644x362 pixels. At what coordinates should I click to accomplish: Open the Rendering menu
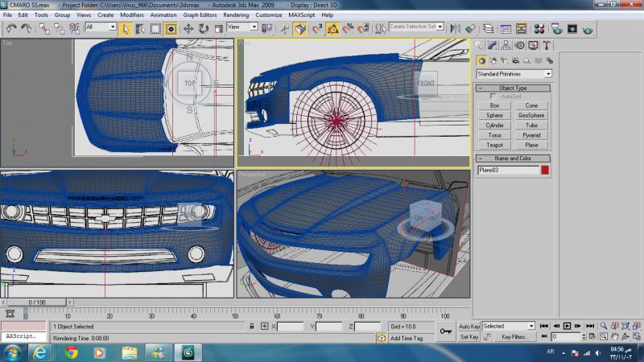tap(236, 14)
